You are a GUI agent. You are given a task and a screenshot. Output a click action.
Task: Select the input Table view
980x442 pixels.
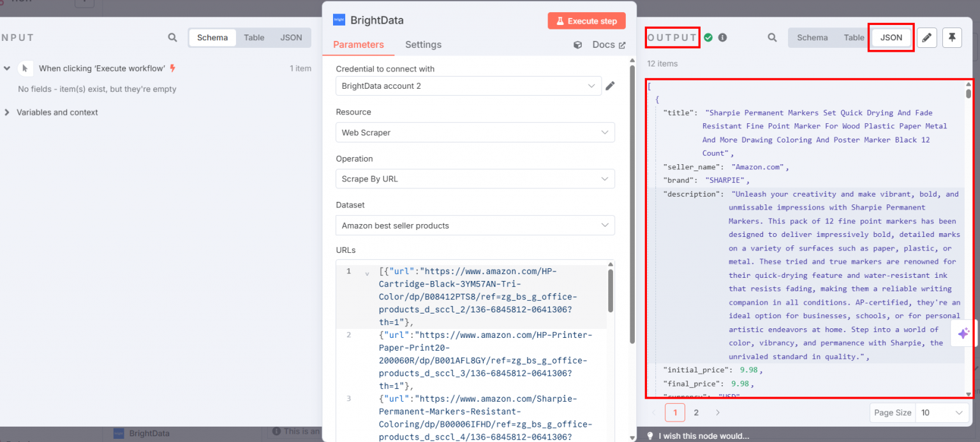click(x=254, y=38)
